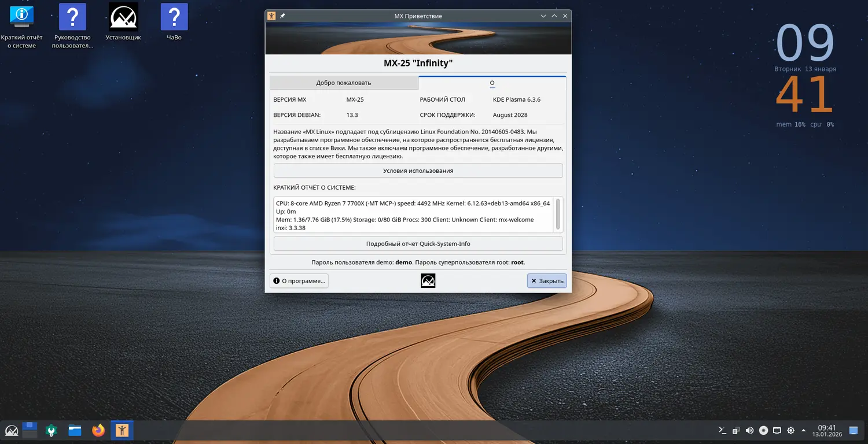868x444 pixels.
Task: Launch the Установщик from the desktop
Action: pyautogui.click(x=122, y=16)
